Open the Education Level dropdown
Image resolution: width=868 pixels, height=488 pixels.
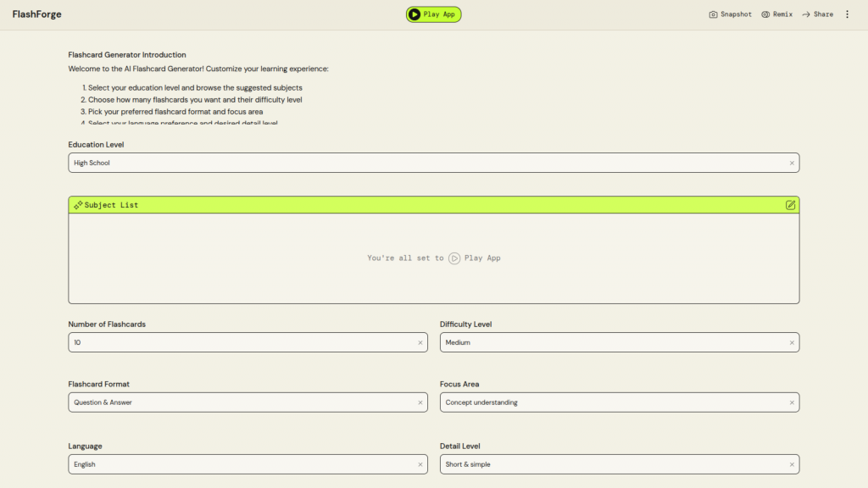tap(424, 163)
